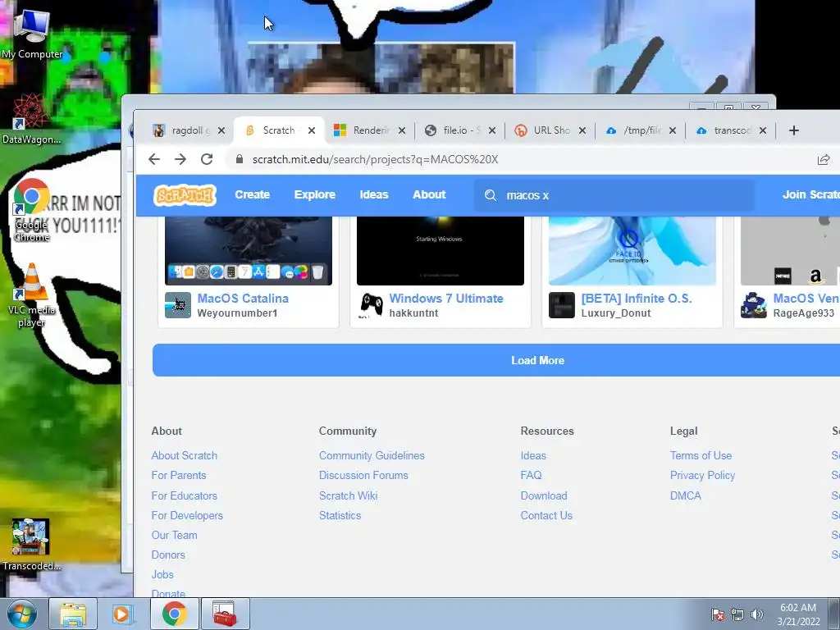Screen dimensions: 840x630
Task: Open DataWagon desktop shortcut
Action: [31, 119]
